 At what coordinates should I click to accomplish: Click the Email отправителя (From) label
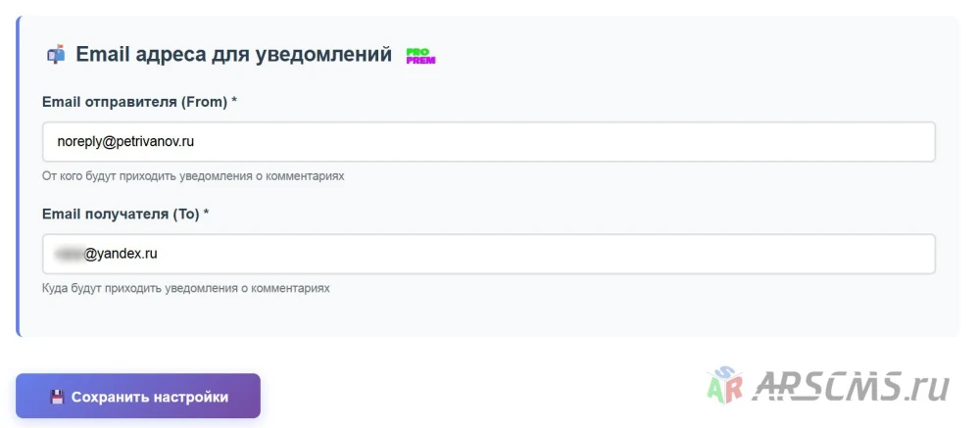coord(134,102)
